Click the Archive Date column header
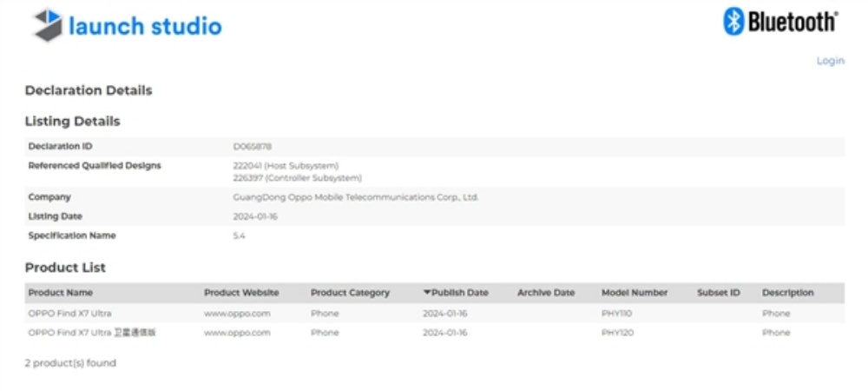The image size is (868, 391). pos(545,293)
